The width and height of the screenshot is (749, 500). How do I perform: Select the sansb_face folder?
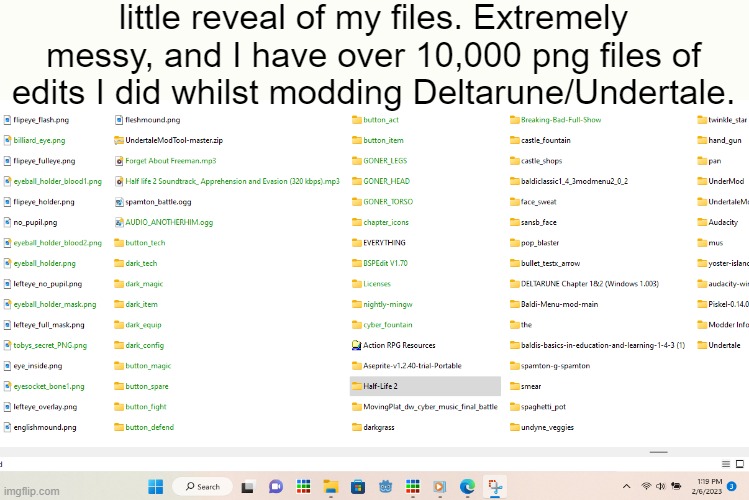click(533, 222)
